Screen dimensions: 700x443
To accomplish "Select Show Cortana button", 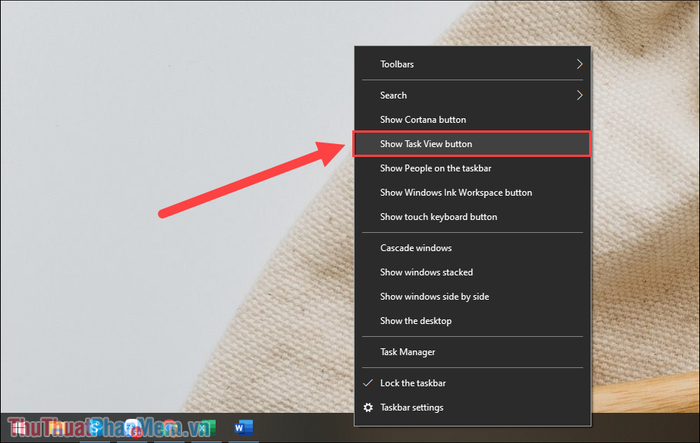I will click(x=473, y=120).
